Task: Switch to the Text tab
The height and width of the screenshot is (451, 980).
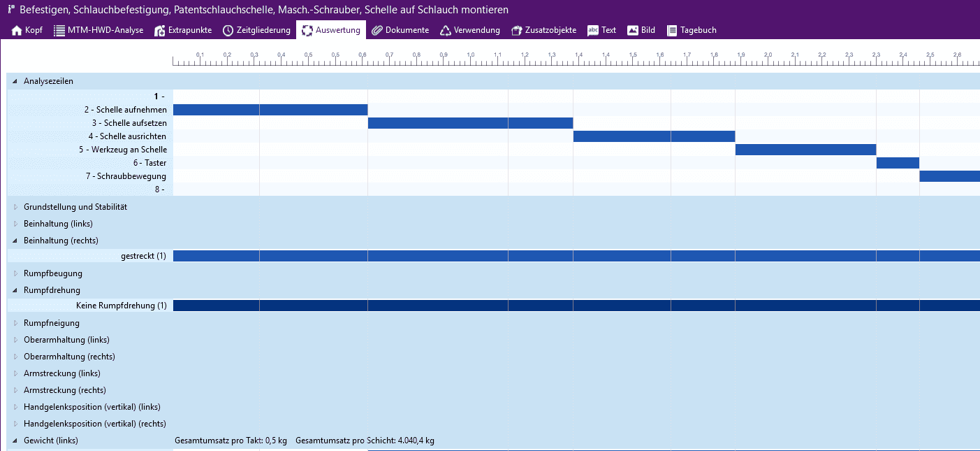Action: coord(601,30)
